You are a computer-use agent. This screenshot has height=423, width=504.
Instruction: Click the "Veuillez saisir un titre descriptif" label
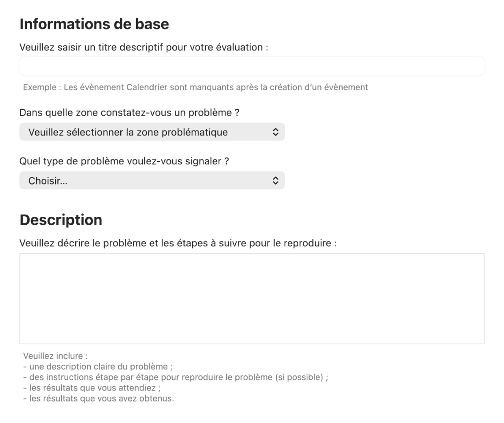click(144, 48)
